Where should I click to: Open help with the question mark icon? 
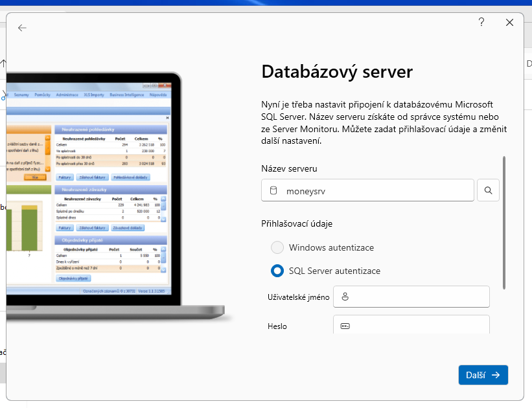[x=481, y=23]
